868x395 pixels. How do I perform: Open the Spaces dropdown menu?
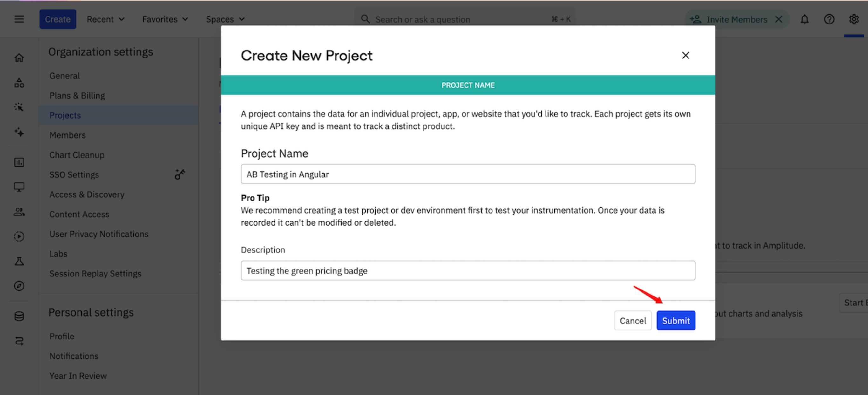click(x=224, y=19)
